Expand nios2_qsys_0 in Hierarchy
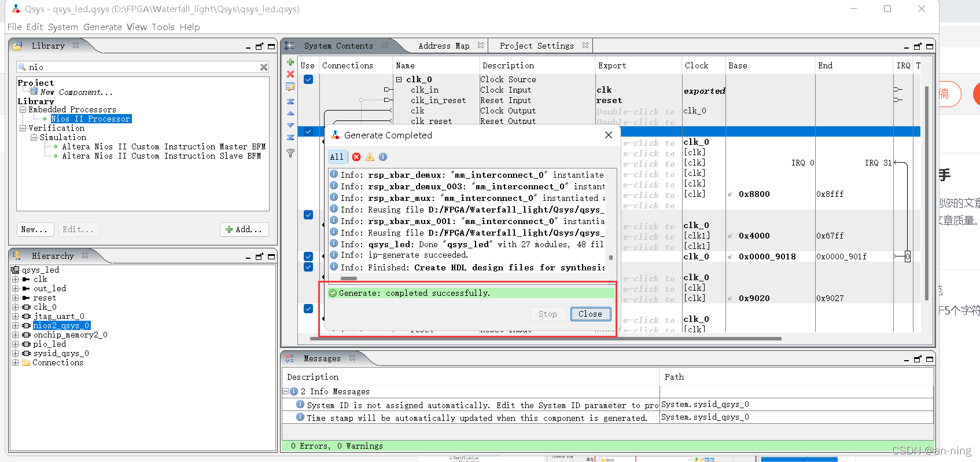The height and width of the screenshot is (462, 980). point(16,325)
